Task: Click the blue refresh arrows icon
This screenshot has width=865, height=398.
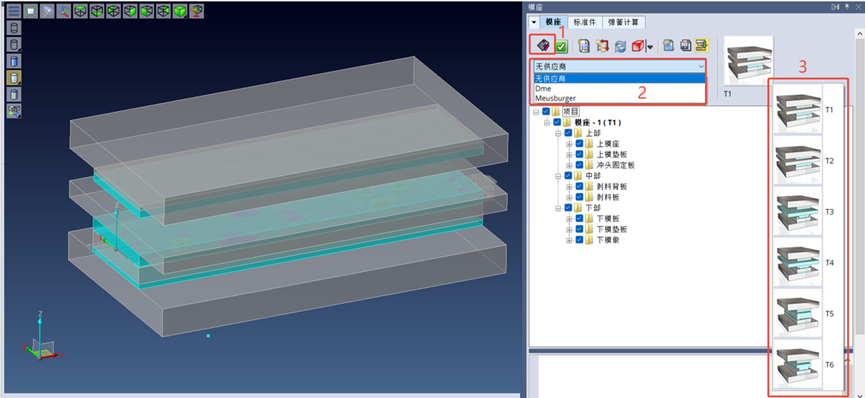Action: pos(620,46)
